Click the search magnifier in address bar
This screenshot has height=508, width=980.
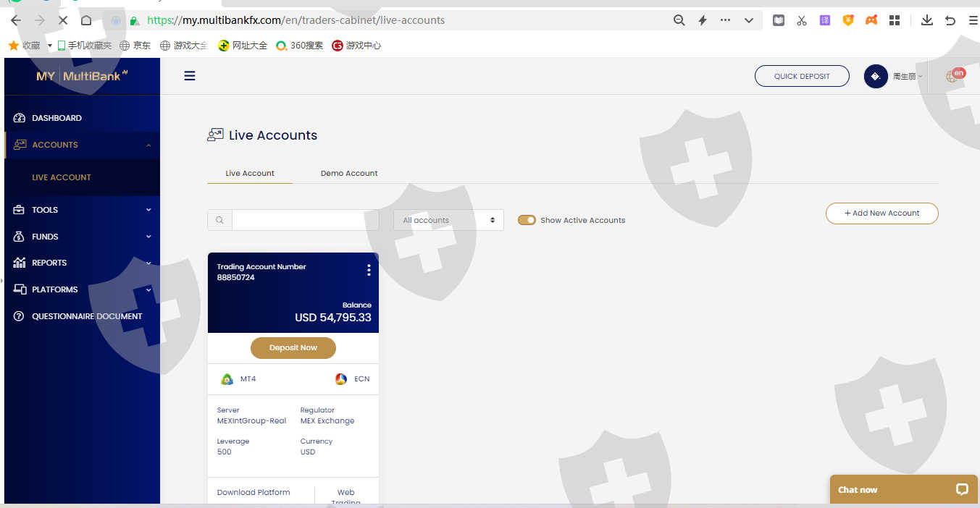(x=679, y=20)
